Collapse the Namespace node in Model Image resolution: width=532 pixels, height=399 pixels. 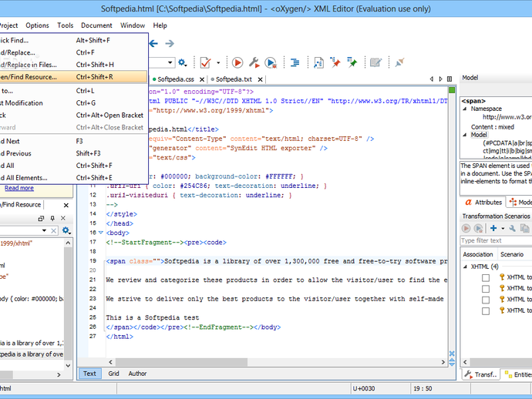465,109
